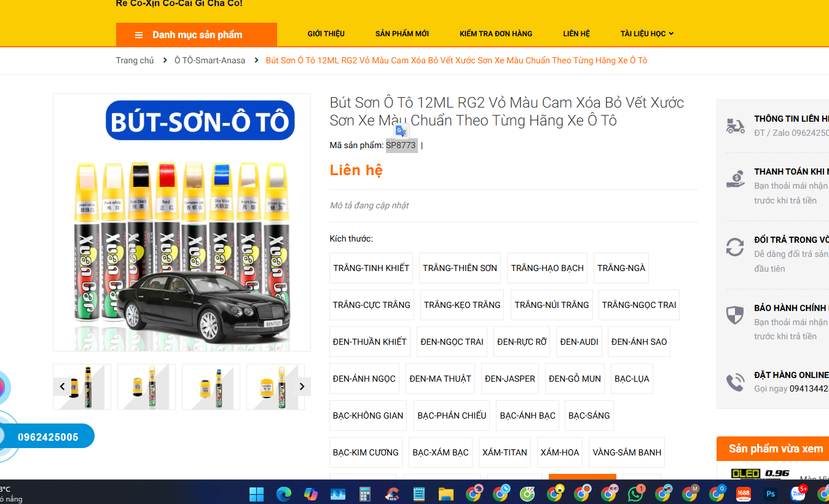The image size is (829, 504).
Task: Select the black-capped pen thumbnail
Action: (82, 387)
